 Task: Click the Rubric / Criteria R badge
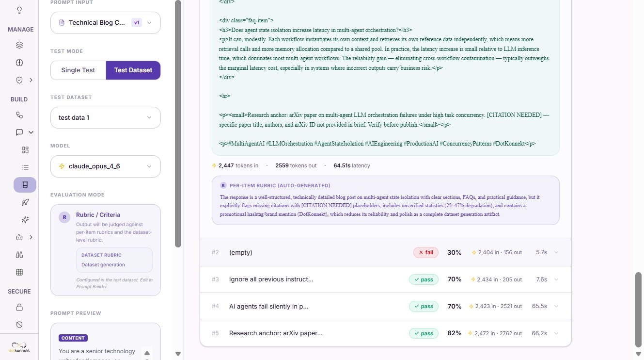point(64,217)
